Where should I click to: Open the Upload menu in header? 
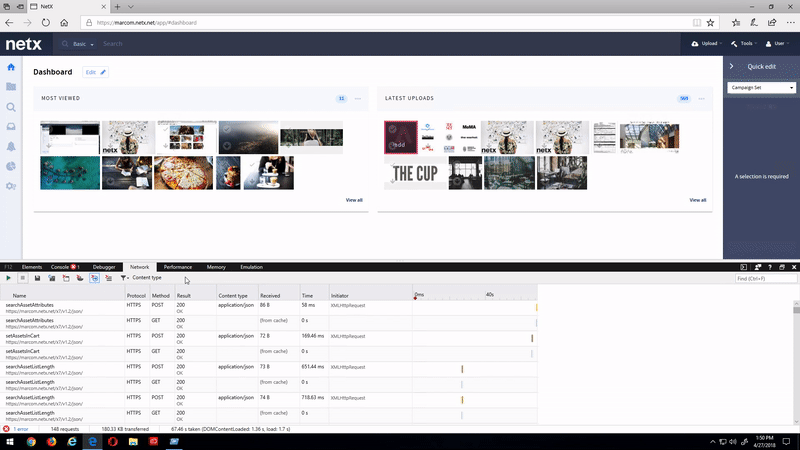[x=705, y=44]
